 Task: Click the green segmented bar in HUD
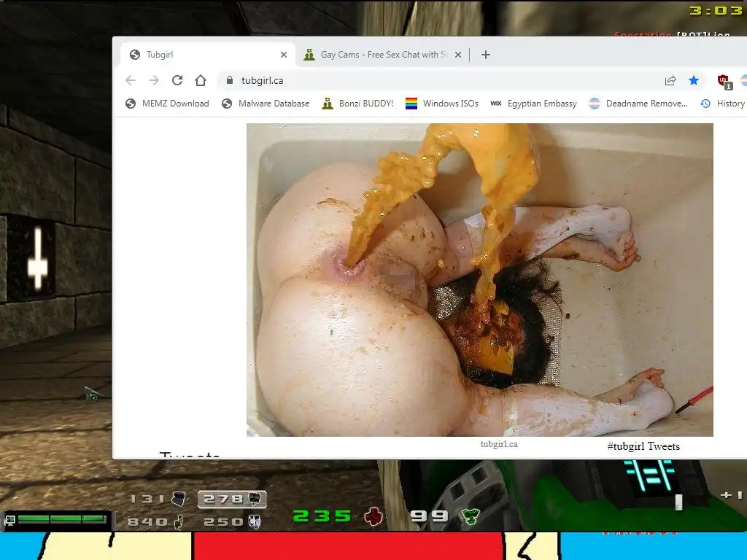coord(61,519)
